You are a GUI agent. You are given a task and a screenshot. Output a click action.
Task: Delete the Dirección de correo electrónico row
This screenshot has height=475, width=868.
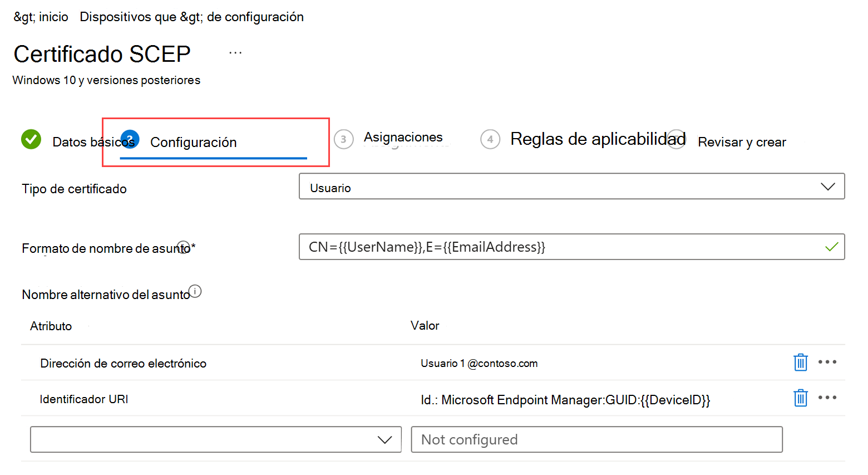(800, 363)
